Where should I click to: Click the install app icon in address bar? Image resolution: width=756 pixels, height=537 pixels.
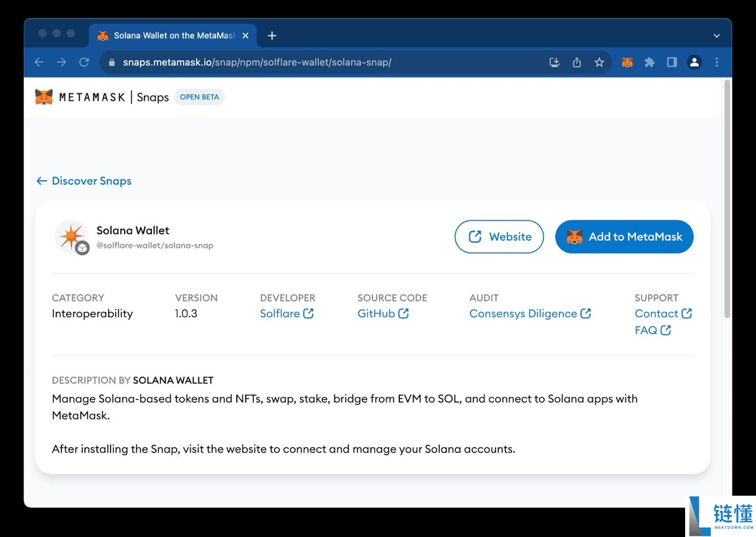point(554,62)
